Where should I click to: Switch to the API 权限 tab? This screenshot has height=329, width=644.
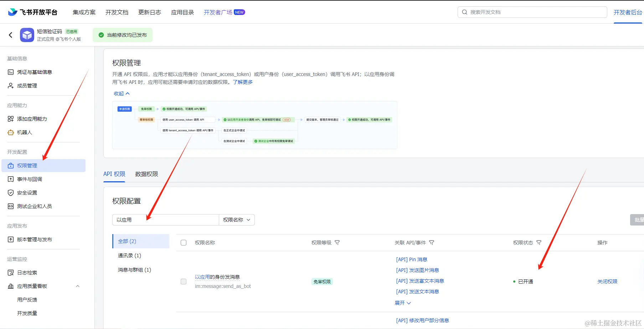(114, 174)
